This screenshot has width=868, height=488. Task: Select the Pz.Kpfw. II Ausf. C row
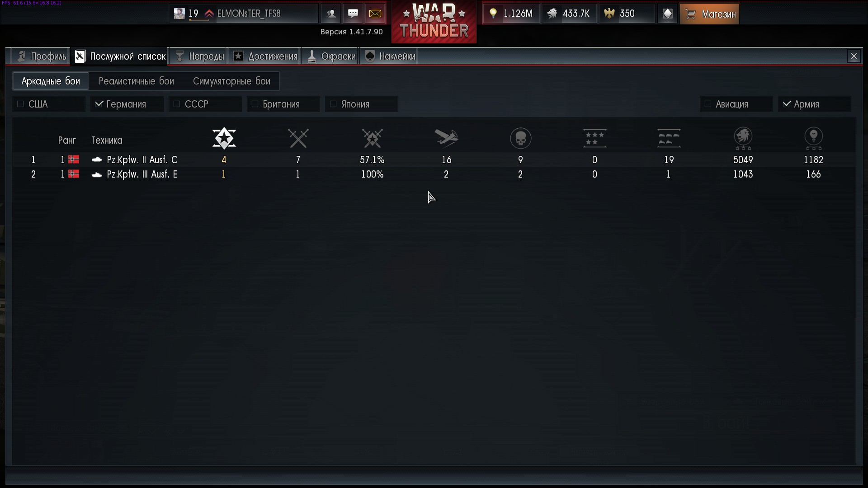pos(434,160)
